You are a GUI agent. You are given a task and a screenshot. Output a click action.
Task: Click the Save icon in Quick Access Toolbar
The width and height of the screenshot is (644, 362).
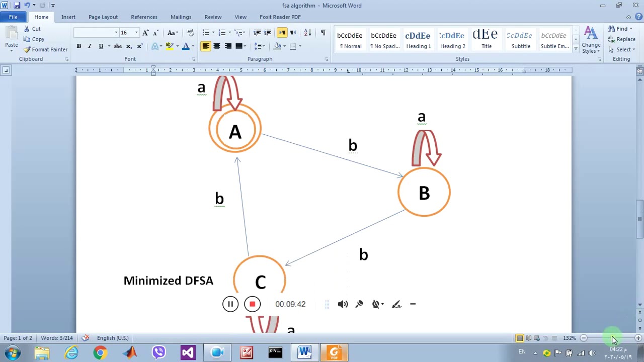17,6
